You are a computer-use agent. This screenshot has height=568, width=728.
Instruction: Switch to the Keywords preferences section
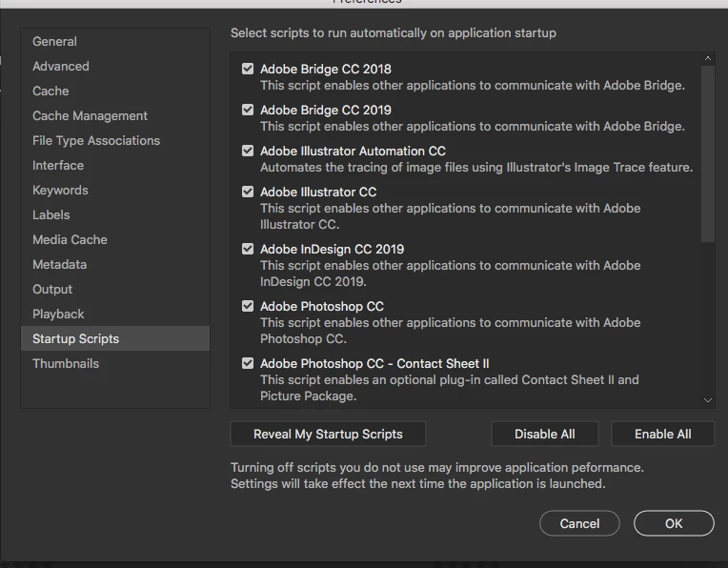click(60, 190)
